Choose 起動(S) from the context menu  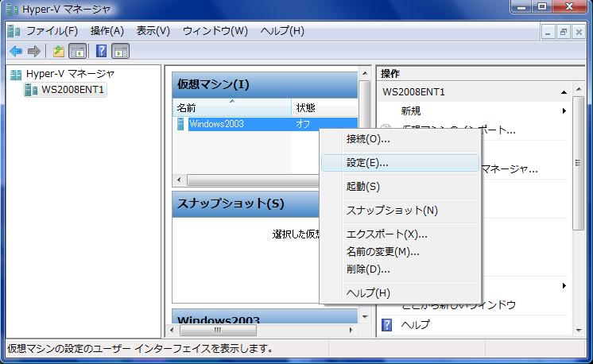click(363, 187)
